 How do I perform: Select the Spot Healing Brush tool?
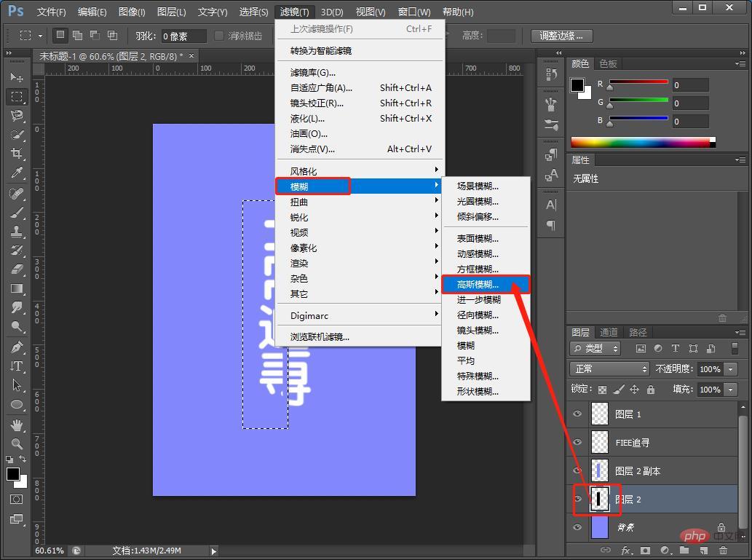coord(17,194)
